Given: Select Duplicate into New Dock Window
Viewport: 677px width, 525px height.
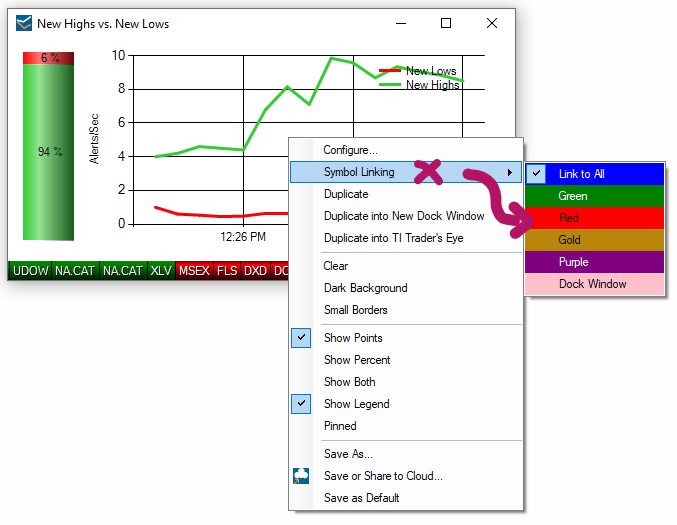Looking at the screenshot, I should pos(403,216).
